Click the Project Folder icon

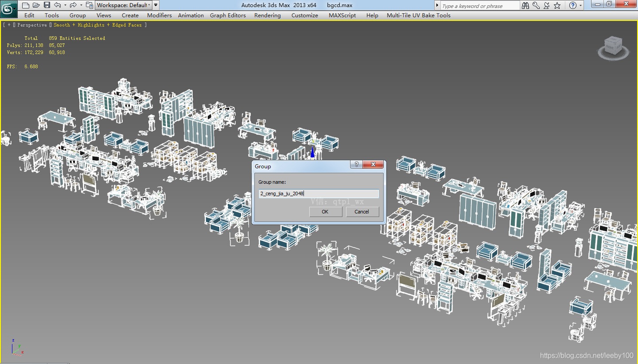coord(89,5)
